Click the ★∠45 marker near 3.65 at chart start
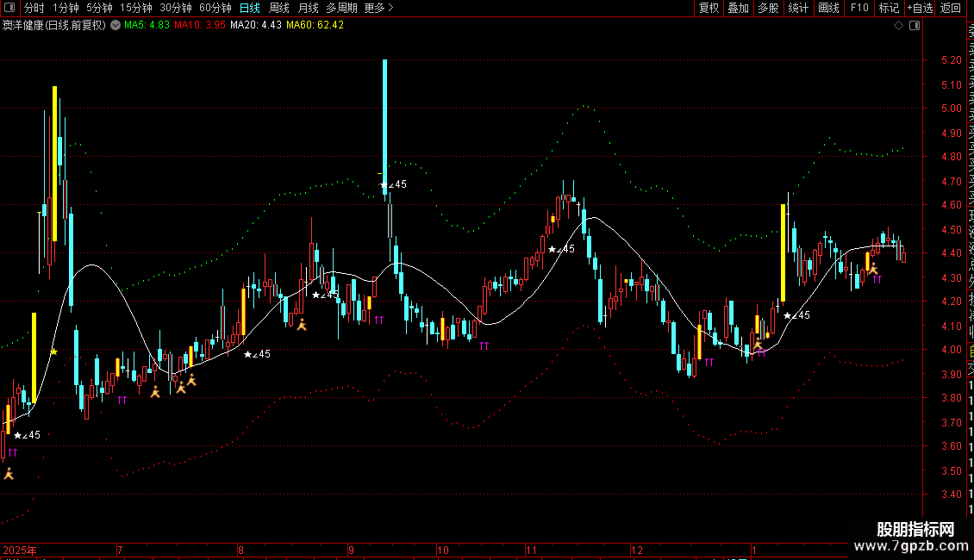 click(27, 435)
